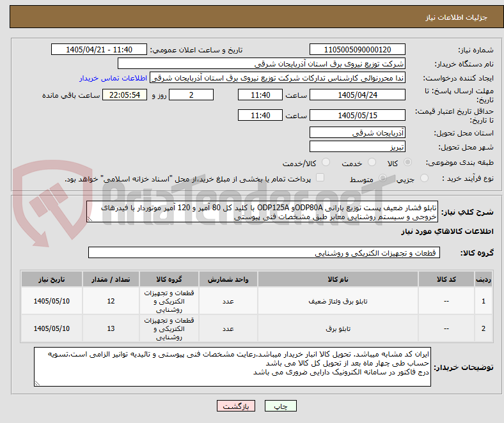
Task: Select table row with تابلو برق ولتاژ ضعیف
Action: click(256, 301)
